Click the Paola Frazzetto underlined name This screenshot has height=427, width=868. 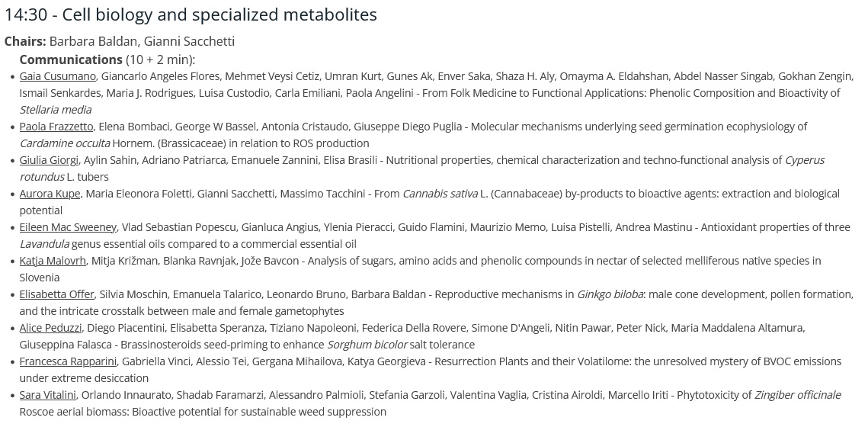click(56, 127)
